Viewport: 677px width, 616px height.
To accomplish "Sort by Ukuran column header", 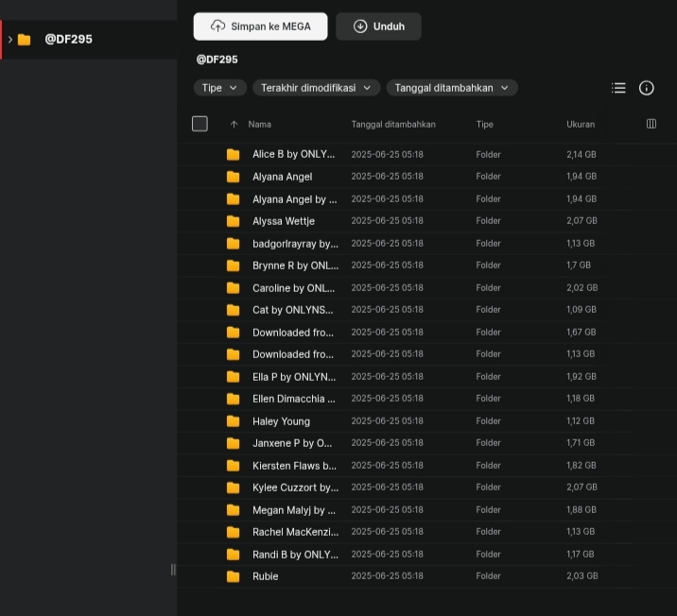I will point(581,125).
